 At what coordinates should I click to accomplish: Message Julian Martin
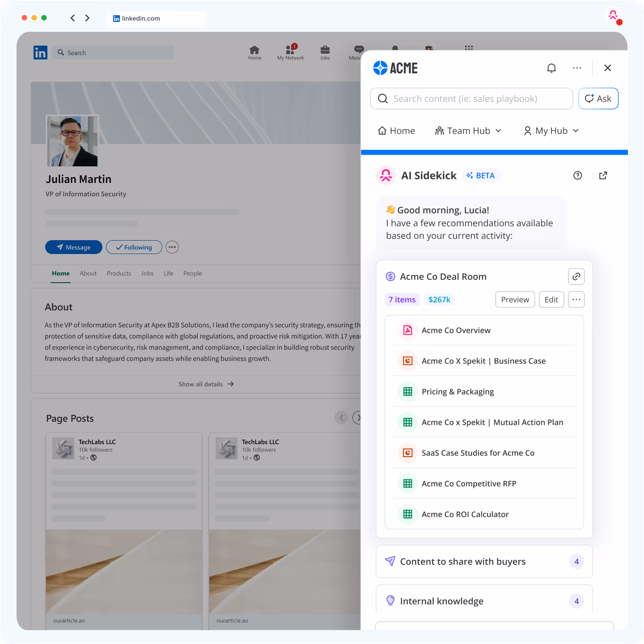pos(74,247)
